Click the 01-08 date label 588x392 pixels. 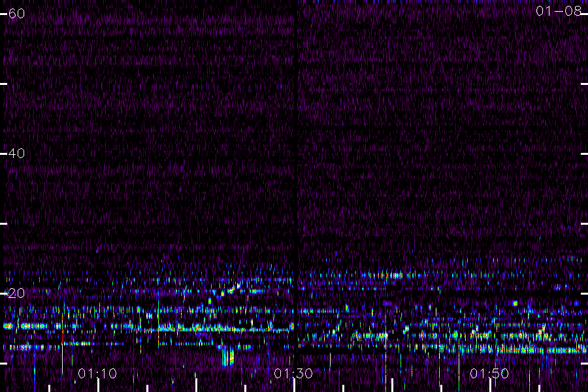click(559, 11)
